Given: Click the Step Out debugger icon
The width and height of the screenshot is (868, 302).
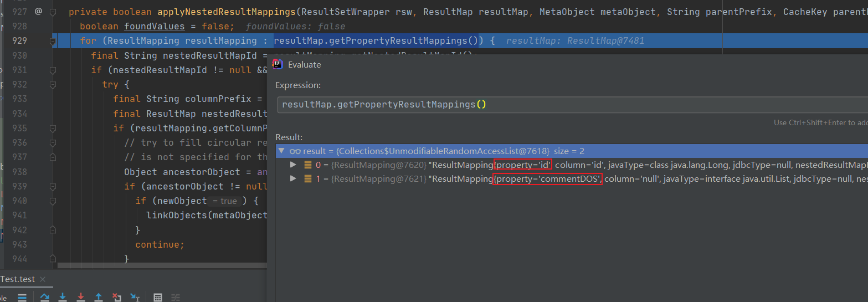Looking at the screenshot, I should [x=99, y=297].
